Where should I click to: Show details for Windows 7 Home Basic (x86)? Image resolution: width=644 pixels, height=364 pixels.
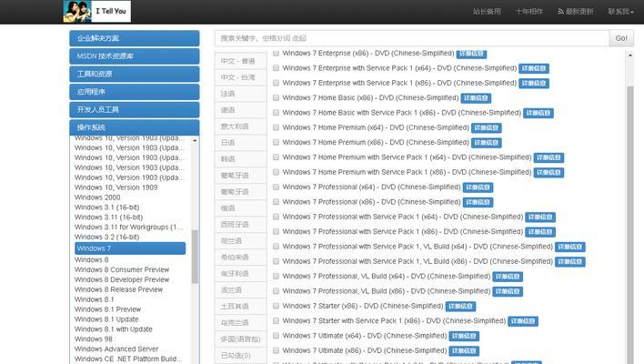476,98
